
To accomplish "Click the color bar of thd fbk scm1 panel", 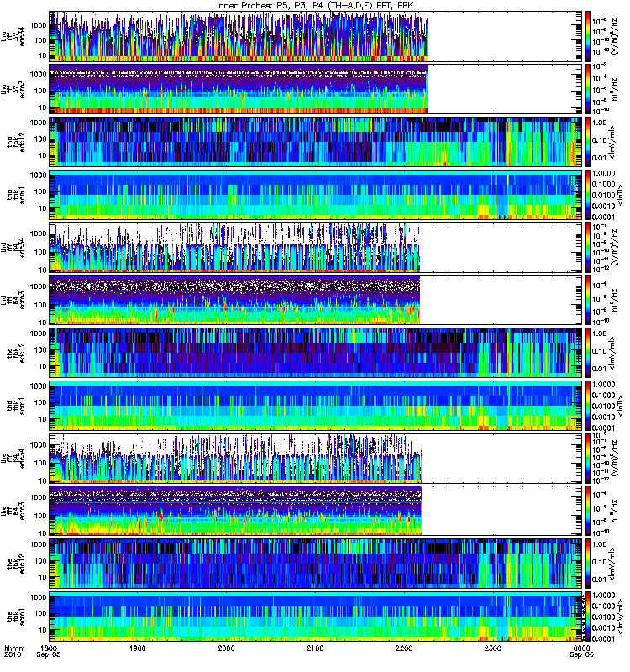I will 587,406.
